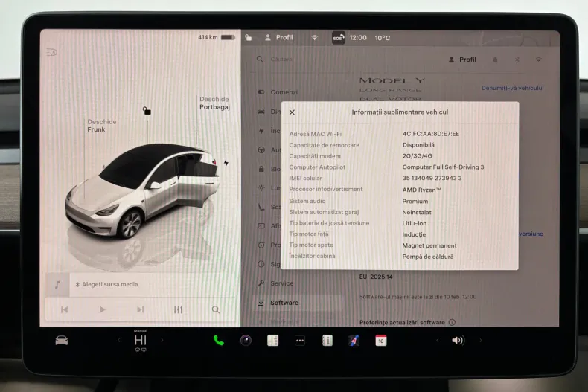
Task: Tap the info icon beside Preferințe actualizări software
Action: [452, 322]
